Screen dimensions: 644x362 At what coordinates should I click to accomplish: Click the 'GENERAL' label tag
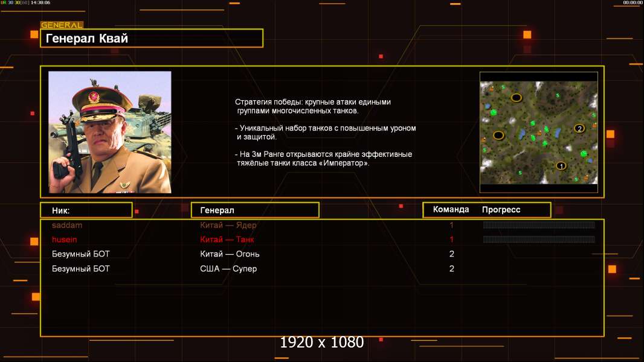coord(62,25)
